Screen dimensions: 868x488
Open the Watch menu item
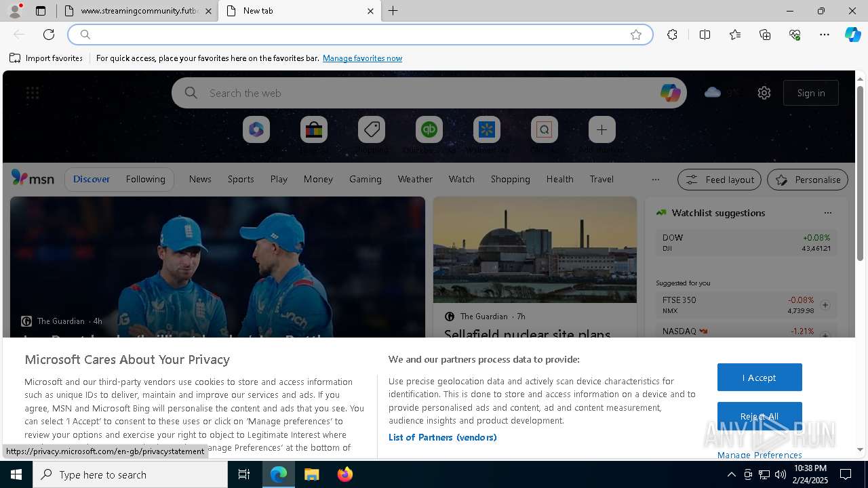[462, 179]
